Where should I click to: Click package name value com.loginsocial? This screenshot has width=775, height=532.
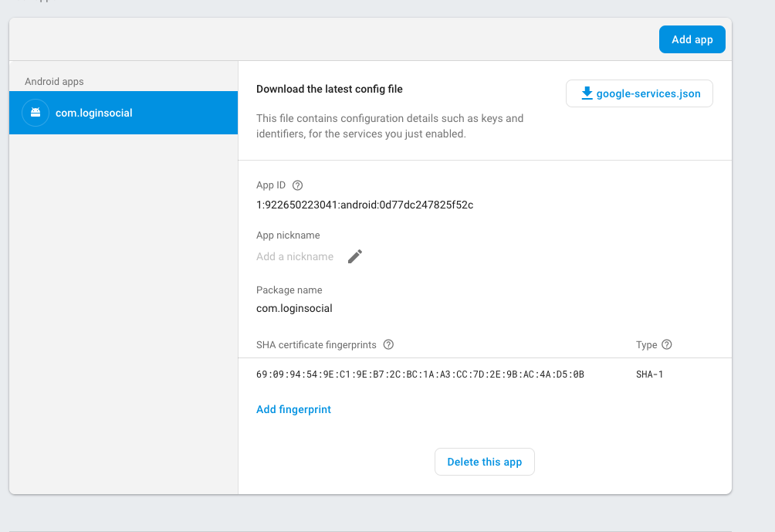[x=294, y=308]
